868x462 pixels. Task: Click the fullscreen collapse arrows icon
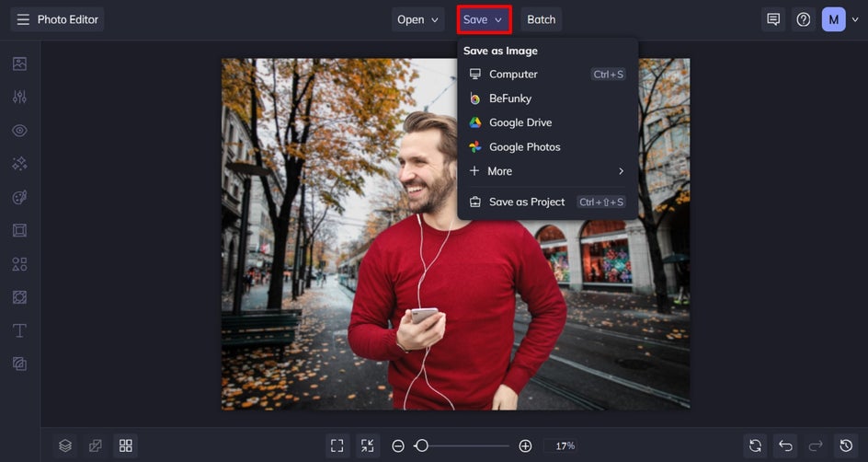367,445
